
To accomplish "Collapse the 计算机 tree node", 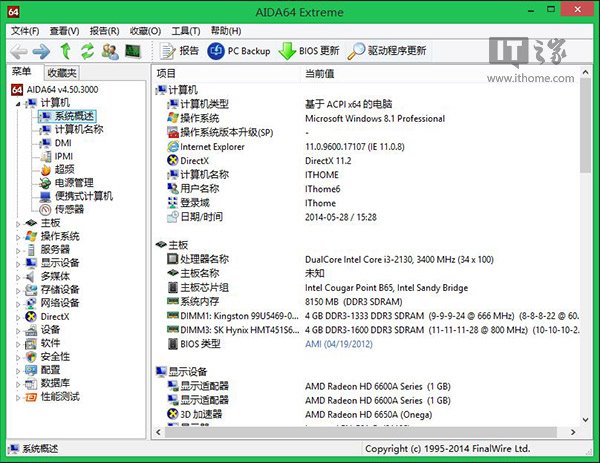I will tap(18, 103).
